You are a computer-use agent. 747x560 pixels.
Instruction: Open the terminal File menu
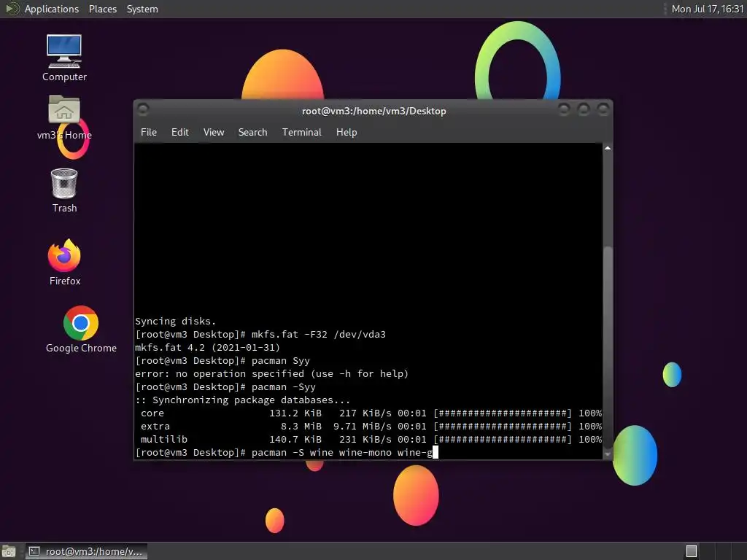(149, 133)
